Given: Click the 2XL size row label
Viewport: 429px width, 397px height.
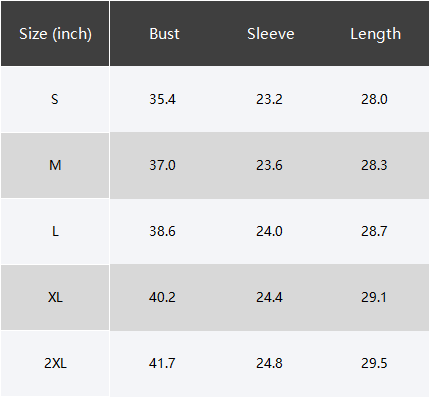Looking at the screenshot, I should pyautogui.click(x=55, y=363).
